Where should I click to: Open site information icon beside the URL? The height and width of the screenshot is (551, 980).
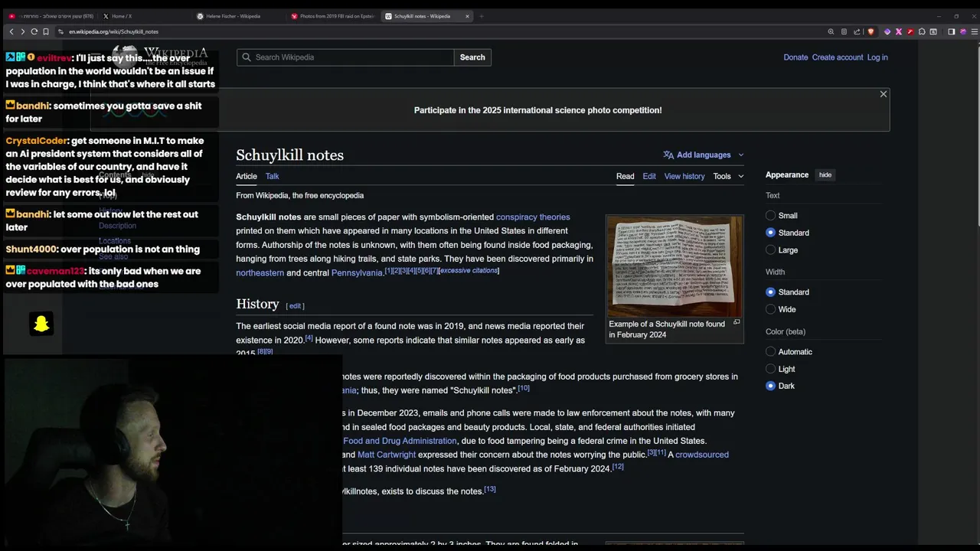60,31
